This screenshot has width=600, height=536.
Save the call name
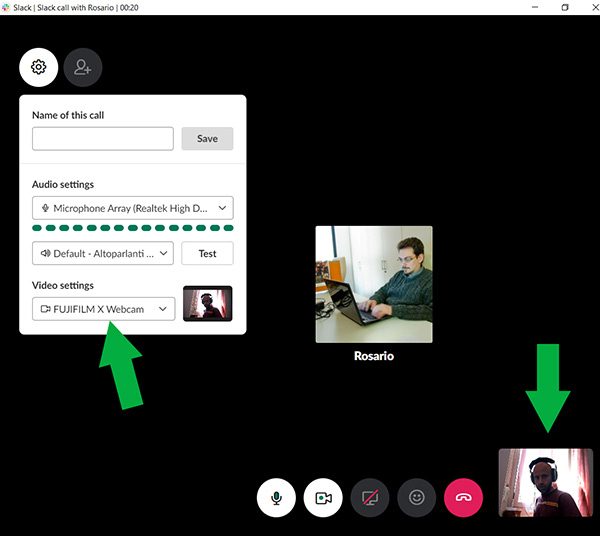(x=207, y=138)
